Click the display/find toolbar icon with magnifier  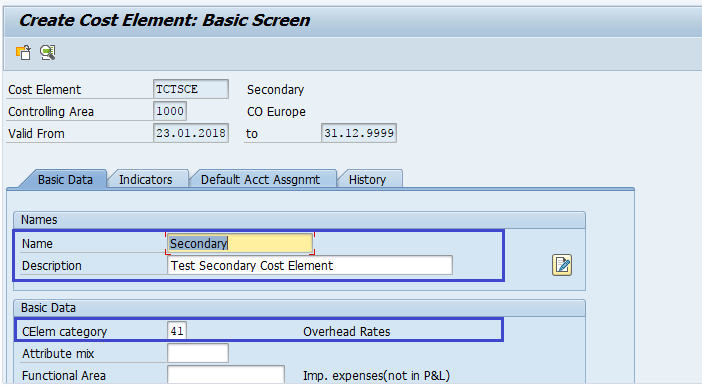click(47, 52)
